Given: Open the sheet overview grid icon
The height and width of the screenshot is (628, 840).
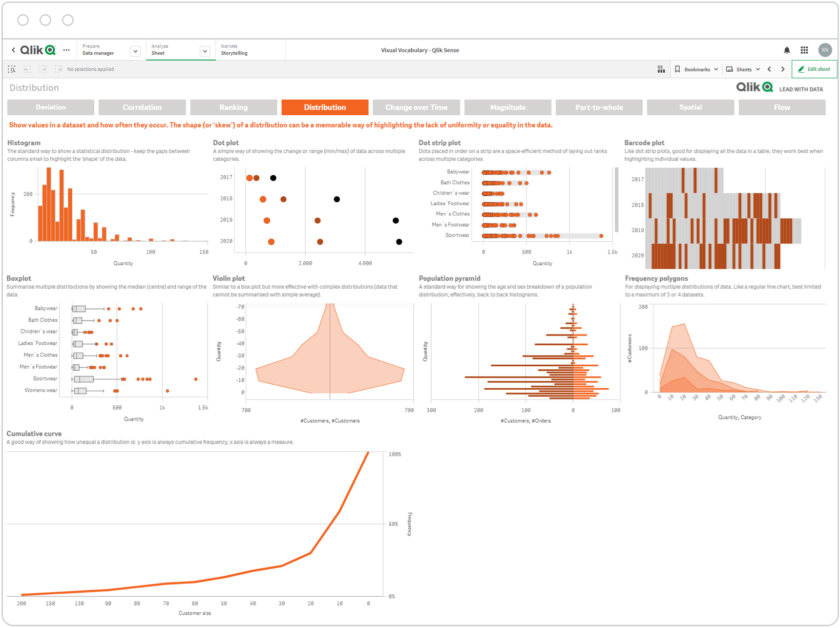Looking at the screenshot, I should click(662, 69).
